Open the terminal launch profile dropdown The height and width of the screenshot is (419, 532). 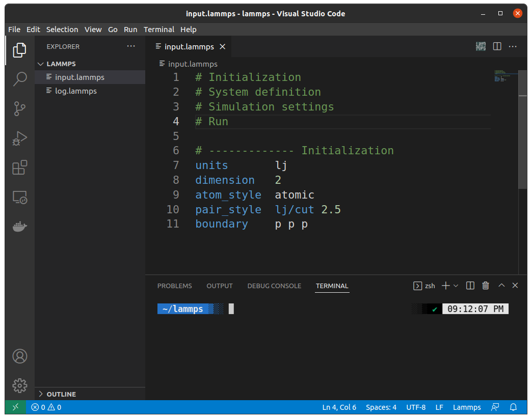[x=456, y=286]
